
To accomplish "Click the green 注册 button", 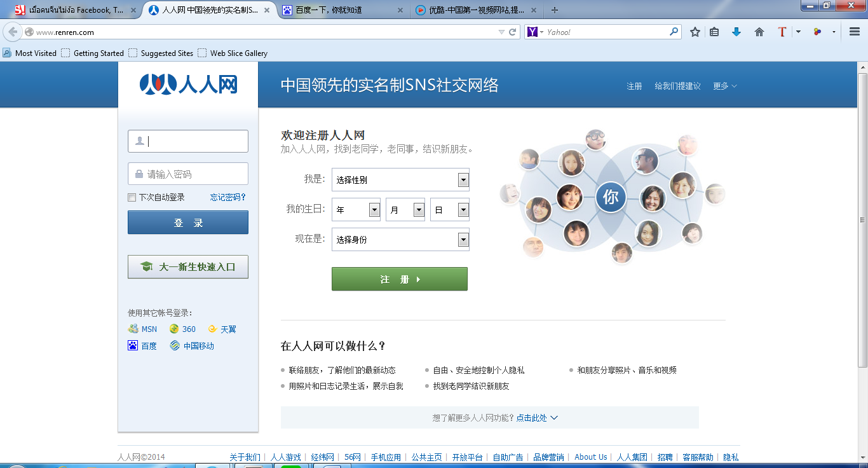I will pyautogui.click(x=400, y=279).
